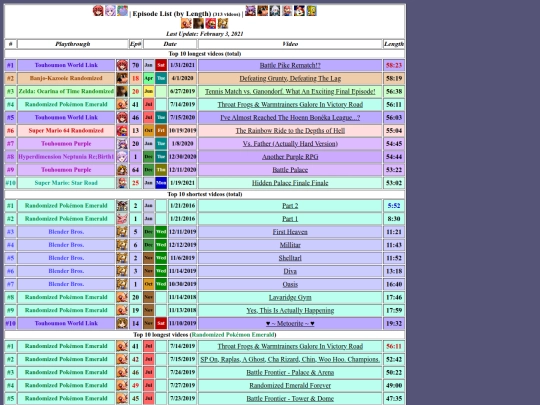Click the Mario icon in Rainbow Ride row
Image resolution: width=540 pixels, height=405 pixels.
tap(122, 131)
